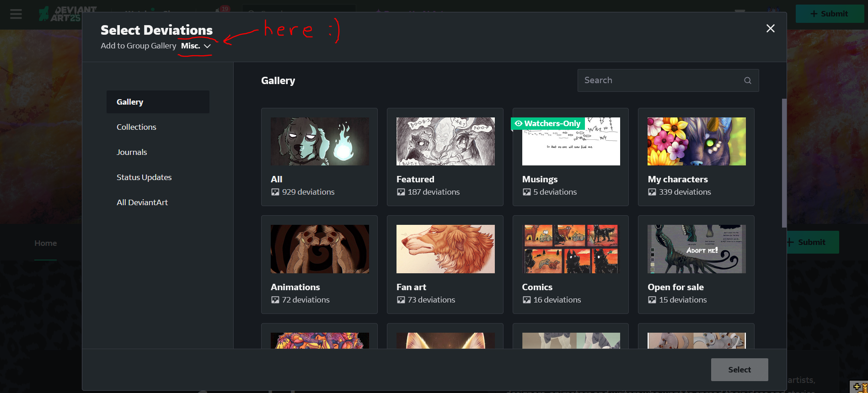This screenshot has width=868, height=393.
Task: Click the 'Open for sale' folder title
Action: point(675,287)
